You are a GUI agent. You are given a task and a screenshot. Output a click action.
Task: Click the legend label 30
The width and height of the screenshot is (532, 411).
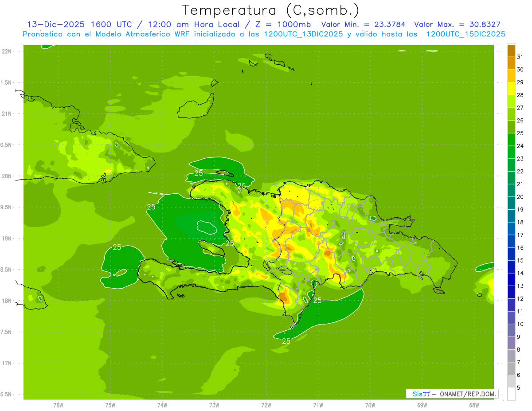(x=520, y=70)
